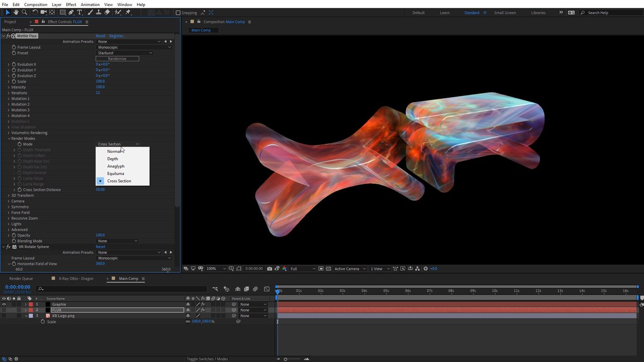
Task: Select the Zoom magnifier tool
Action: (25, 12)
